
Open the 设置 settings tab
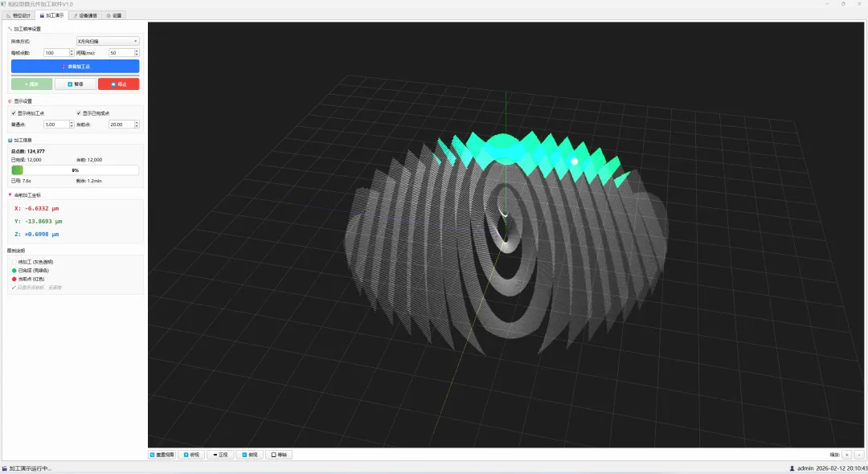[114, 15]
